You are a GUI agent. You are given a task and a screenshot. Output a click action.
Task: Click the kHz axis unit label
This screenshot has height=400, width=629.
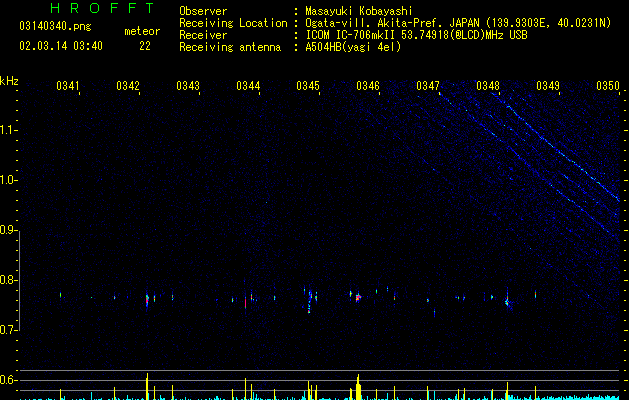point(9,81)
